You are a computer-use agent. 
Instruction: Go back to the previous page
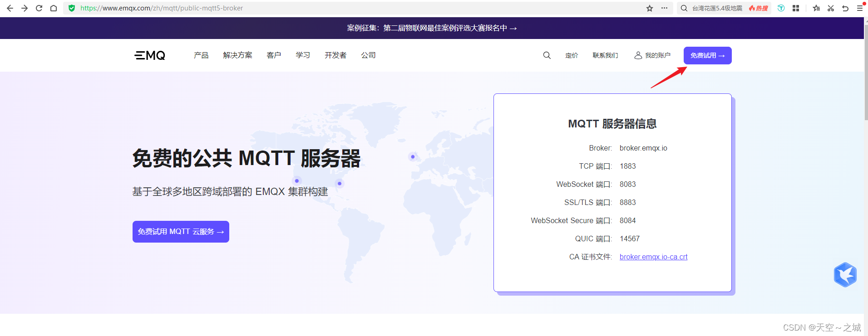tap(10, 8)
